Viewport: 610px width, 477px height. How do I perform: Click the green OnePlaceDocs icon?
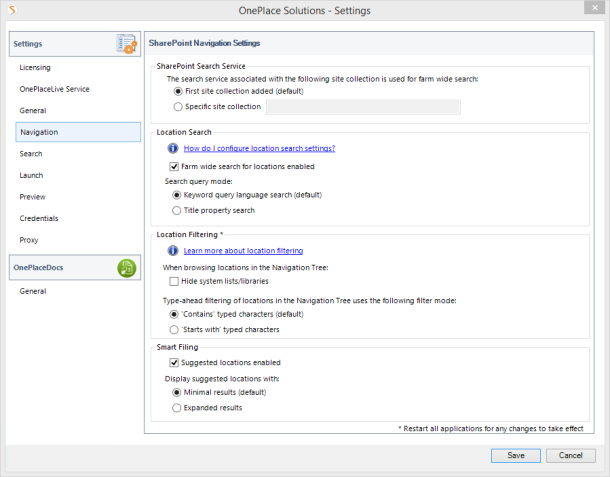[x=127, y=268]
